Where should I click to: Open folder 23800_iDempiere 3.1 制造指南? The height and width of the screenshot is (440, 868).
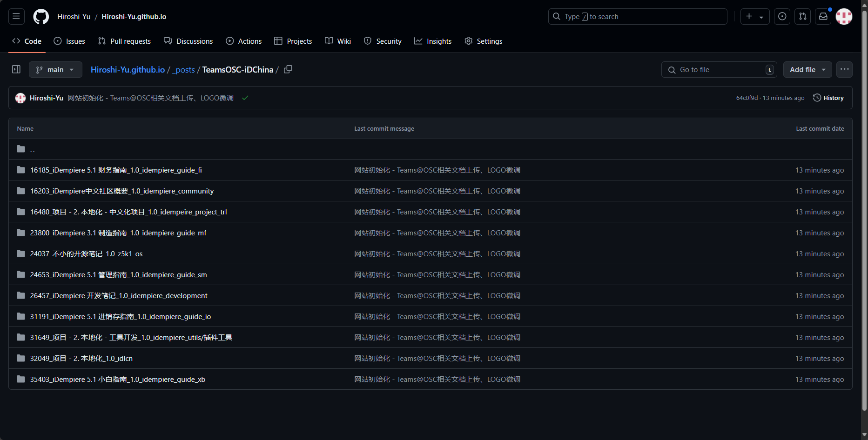118,233
